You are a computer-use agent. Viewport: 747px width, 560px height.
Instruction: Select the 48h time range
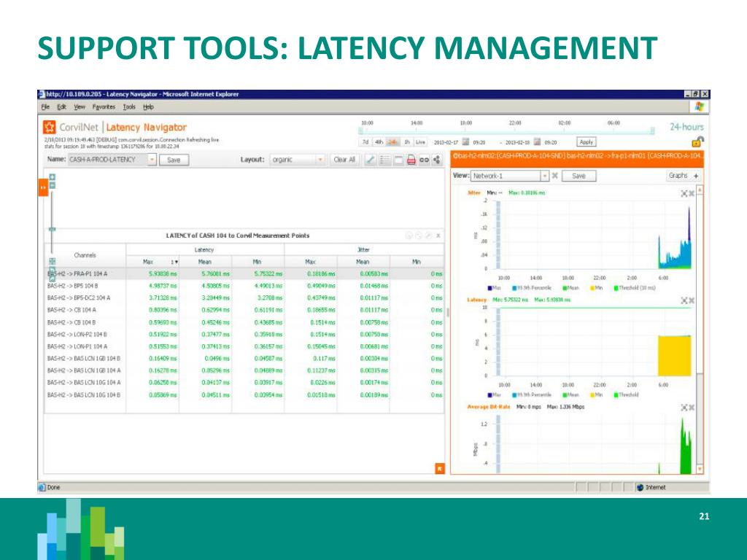click(x=379, y=142)
